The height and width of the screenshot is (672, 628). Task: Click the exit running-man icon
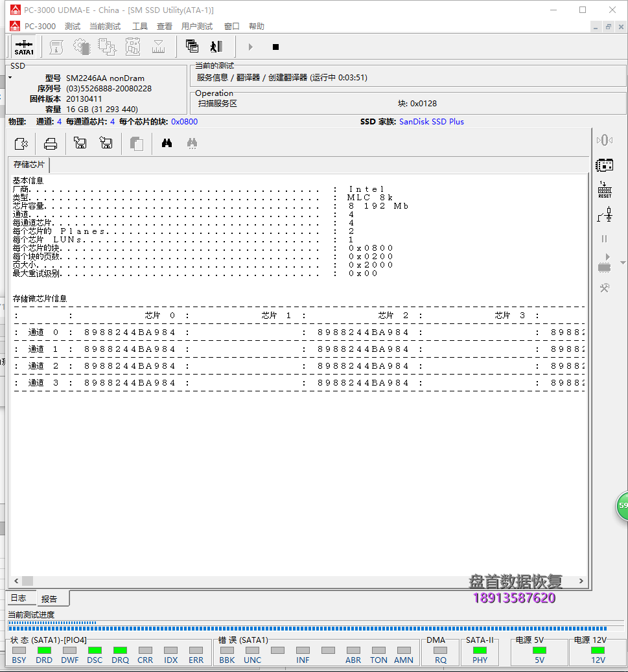click(x=216, y=47)
